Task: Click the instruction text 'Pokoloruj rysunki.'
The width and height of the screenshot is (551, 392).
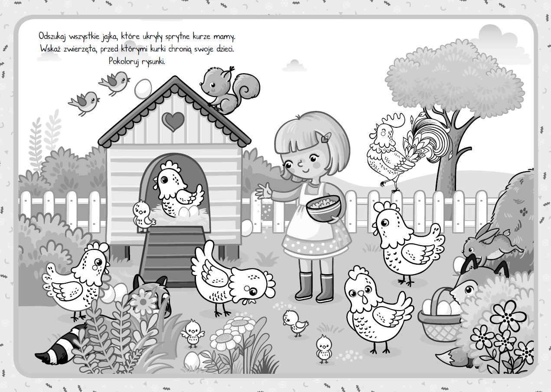Action: 137,61
